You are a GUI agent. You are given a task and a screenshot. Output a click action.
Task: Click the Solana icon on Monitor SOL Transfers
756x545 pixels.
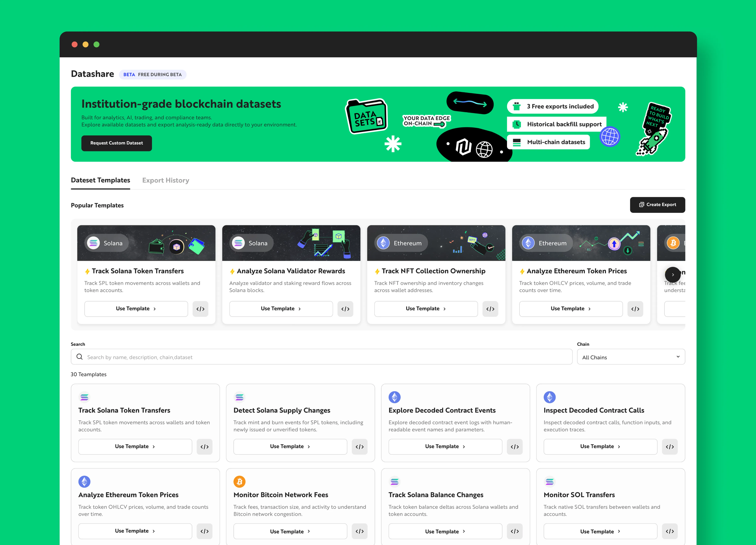point(550,482)
